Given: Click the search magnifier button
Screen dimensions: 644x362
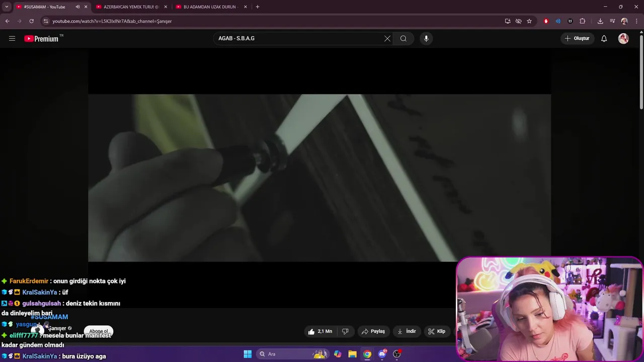Looking at the screenshot, I should (404, 38).
